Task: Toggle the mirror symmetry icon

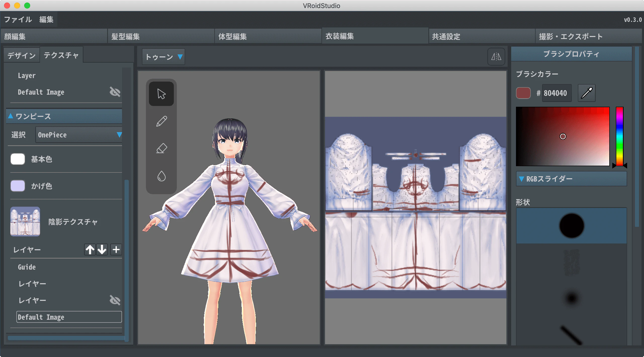Action: click(x=496, y=57)
